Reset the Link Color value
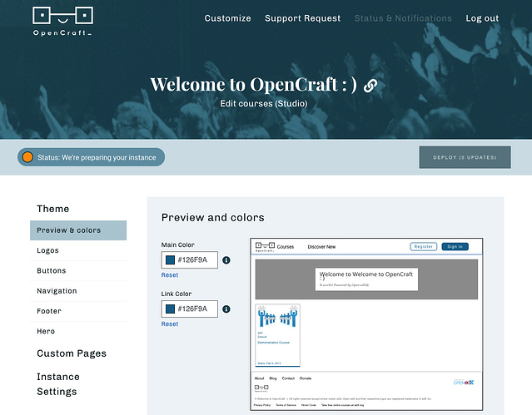Image resolution: width=532 pixels, height=415 pixels. pyautogui.click(x=170, y=324)
